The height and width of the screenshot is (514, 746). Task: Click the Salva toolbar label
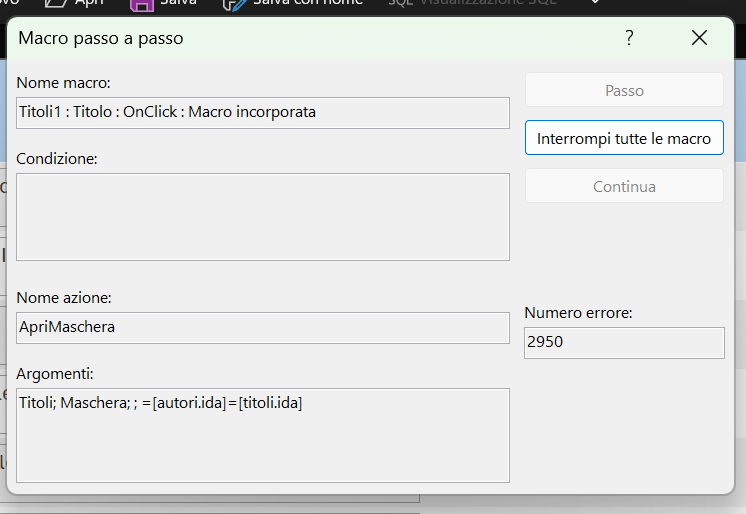(x=178, y=2)
